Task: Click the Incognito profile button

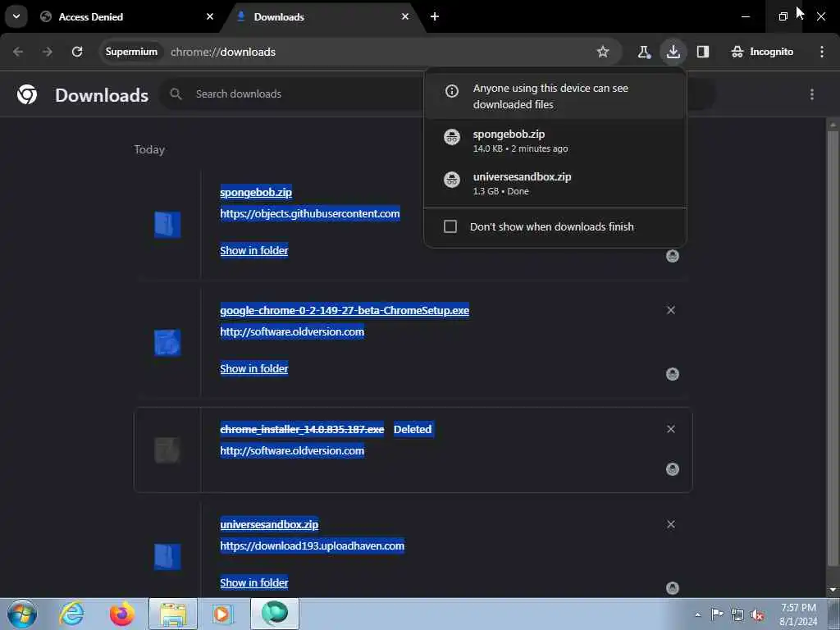Action: [762, 52]
